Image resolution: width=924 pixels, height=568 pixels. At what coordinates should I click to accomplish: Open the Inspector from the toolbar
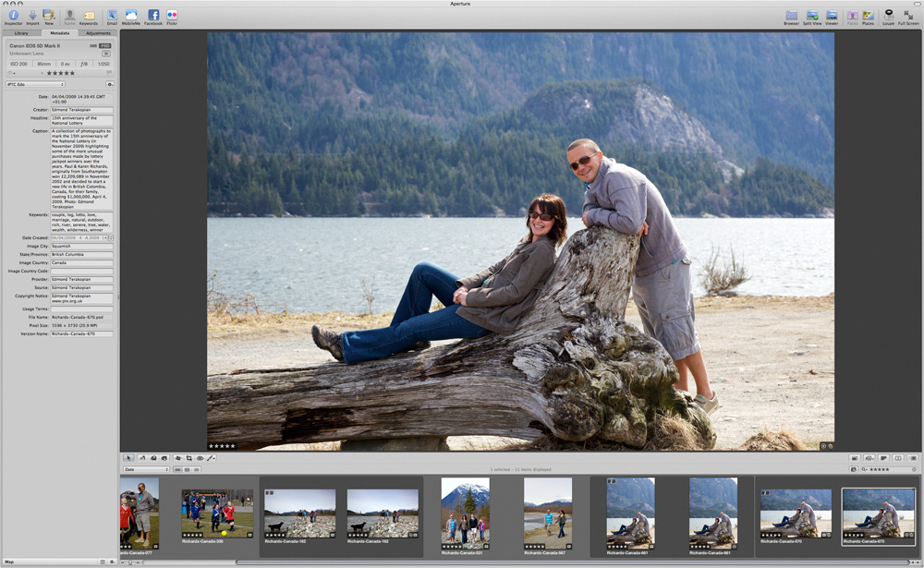pyautogui.click(x=13, y=15)
